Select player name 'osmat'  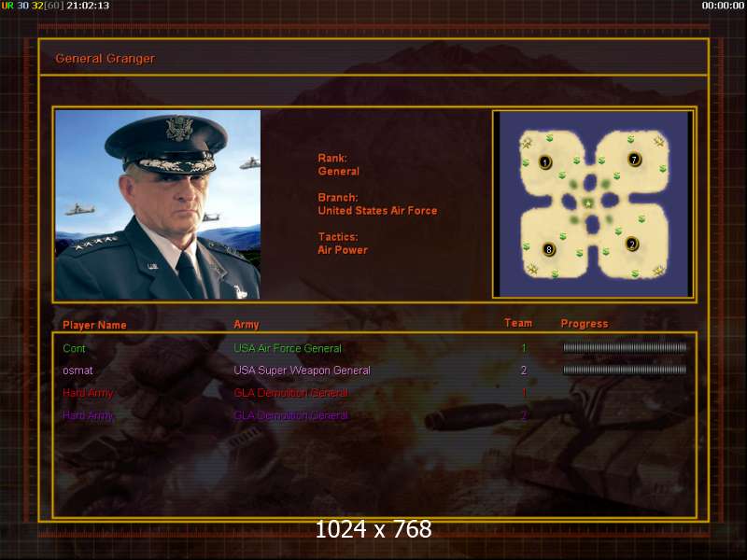point(78,371)
